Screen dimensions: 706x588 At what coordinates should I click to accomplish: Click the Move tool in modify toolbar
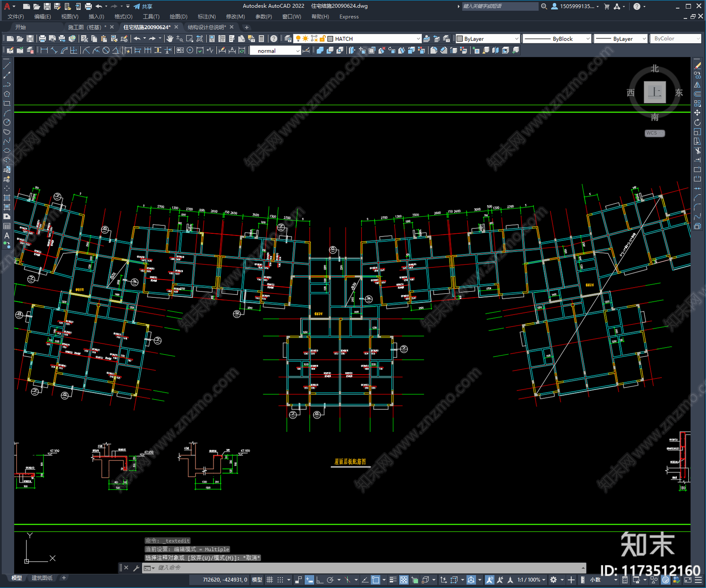coord(697,113)
